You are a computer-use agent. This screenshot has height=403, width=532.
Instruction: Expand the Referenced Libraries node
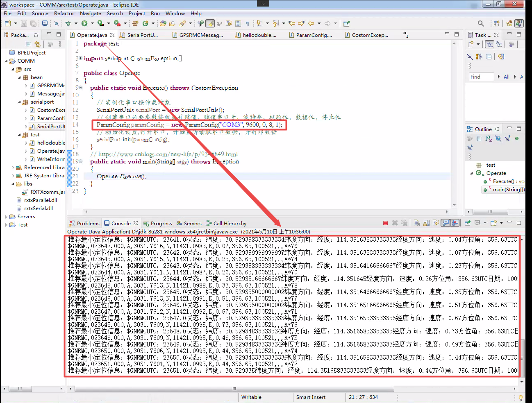tap(13, 168)
